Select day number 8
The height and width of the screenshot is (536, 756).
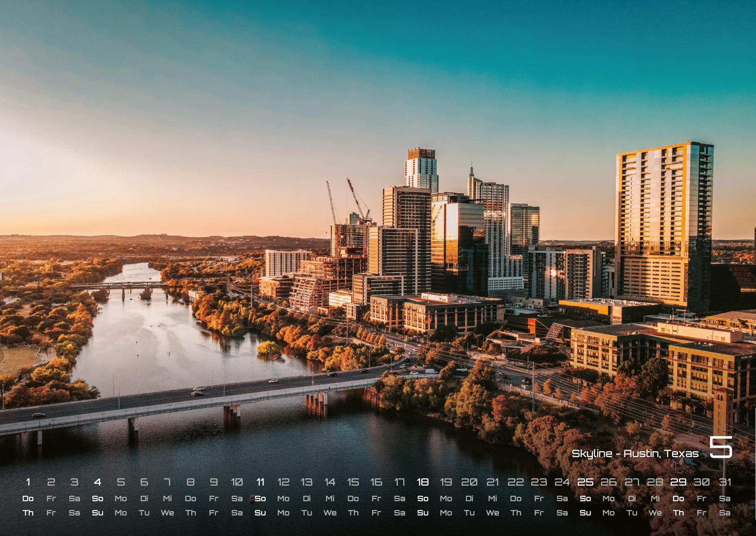(x=190, y=482)
